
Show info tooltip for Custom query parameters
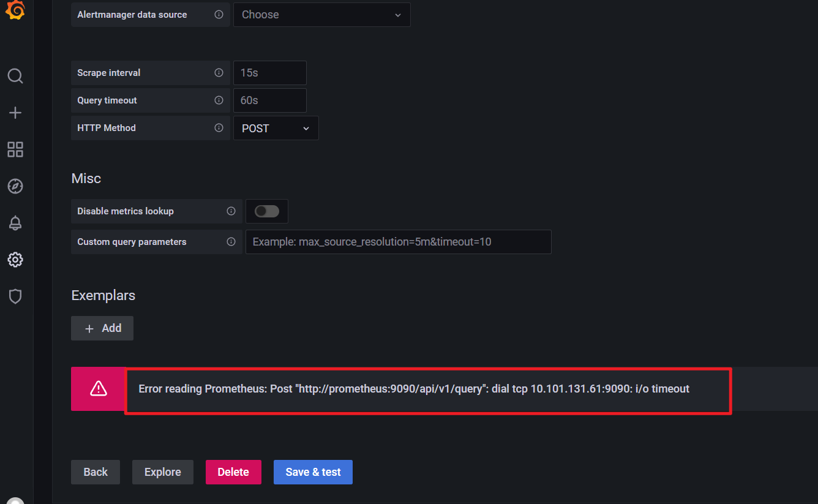231,242
